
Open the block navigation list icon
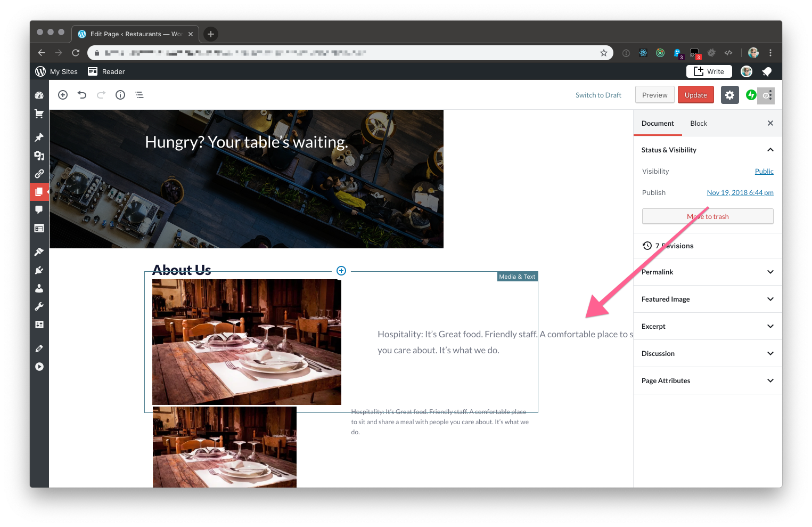[x=140, y=94]
